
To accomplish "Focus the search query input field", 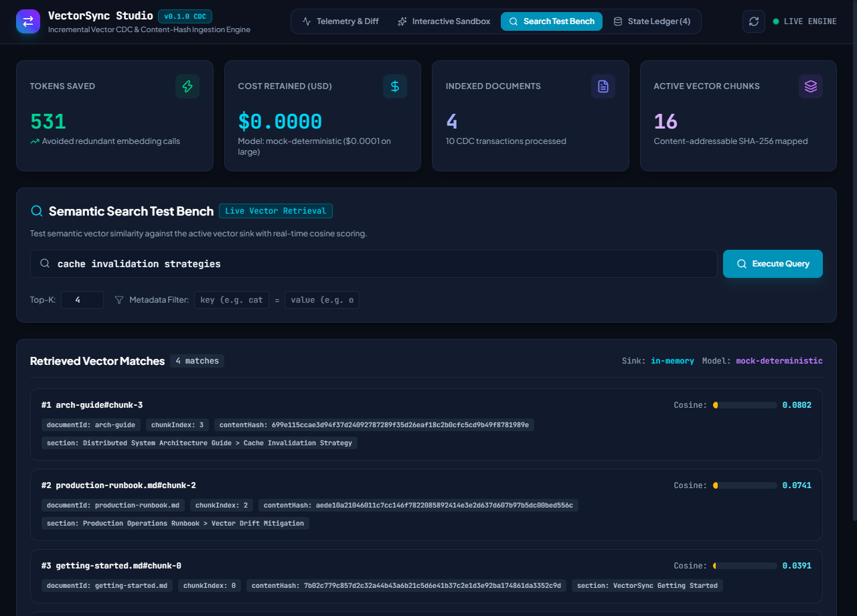I will (x=374, y=264).
